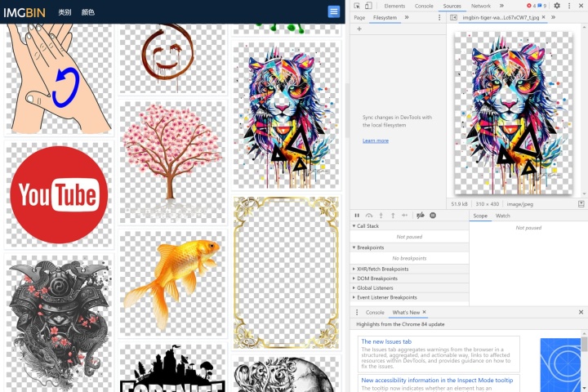Show more DevTools panels chevron
This screenshot has height=392, width=588.
tap(501, 6)
